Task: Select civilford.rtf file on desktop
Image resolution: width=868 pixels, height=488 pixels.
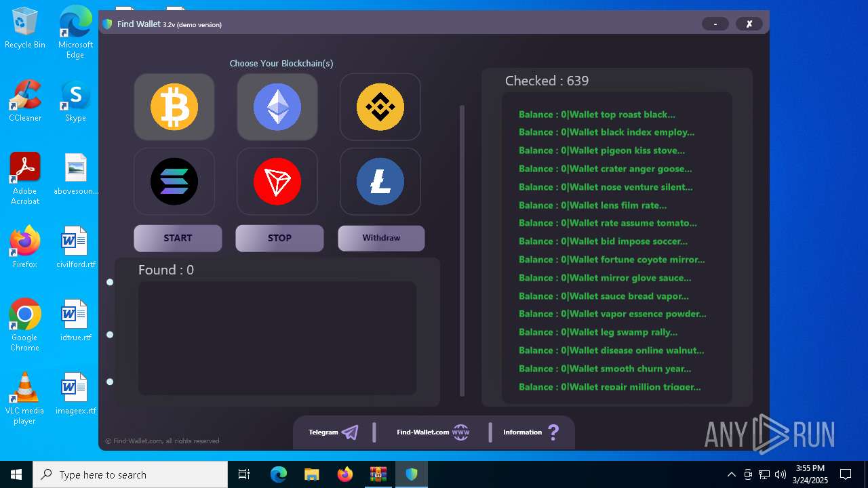Action: pos(75,247)
